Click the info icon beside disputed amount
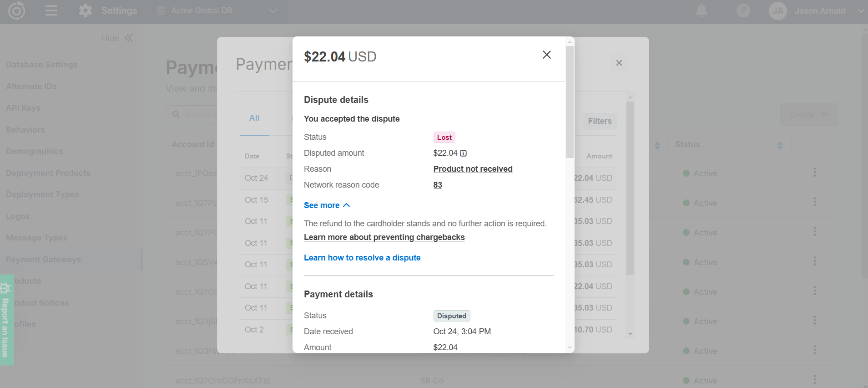The image size is (868, 388). (463, 153)
